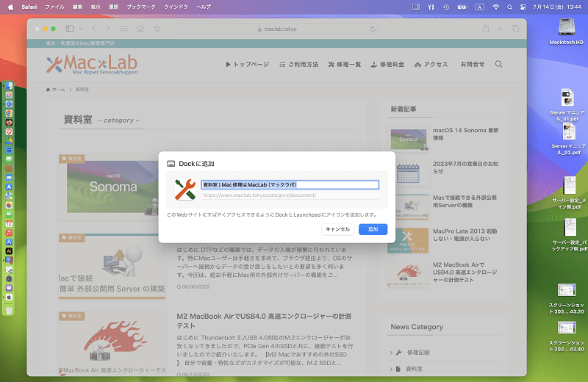The width and height of the screenshot is (588, 382).
Task: Go forward with the Safari forward arrow
Action: (108, 29)
